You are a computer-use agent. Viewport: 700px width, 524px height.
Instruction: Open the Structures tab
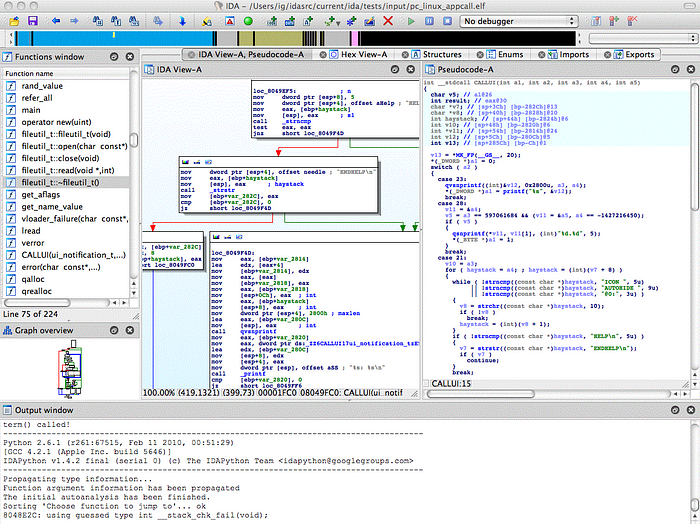click(x=437, y=54)
